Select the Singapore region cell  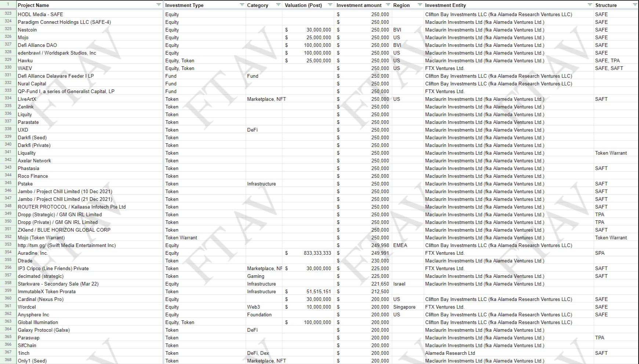(404, 307)
